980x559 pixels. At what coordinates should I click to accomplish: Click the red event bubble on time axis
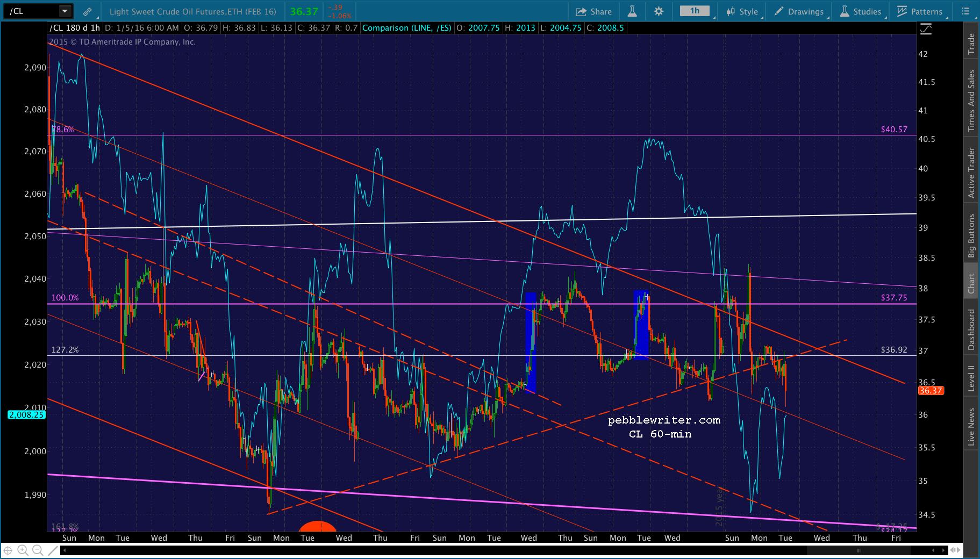[x=318, y=527]
